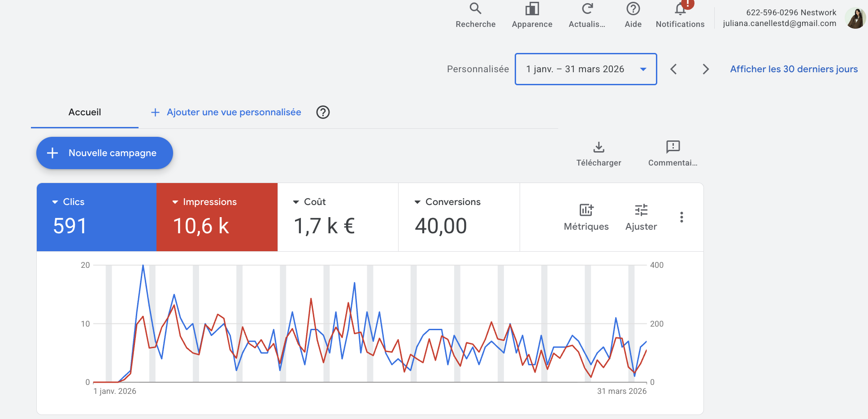Click plus icon in Nouvelle campagne button
Screen dimensions: 868x419
pos(52,153)
